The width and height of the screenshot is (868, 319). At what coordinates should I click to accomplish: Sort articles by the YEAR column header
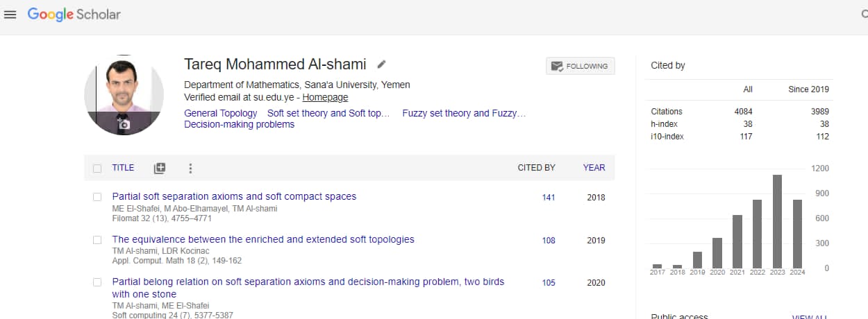(x=594, y=168)
